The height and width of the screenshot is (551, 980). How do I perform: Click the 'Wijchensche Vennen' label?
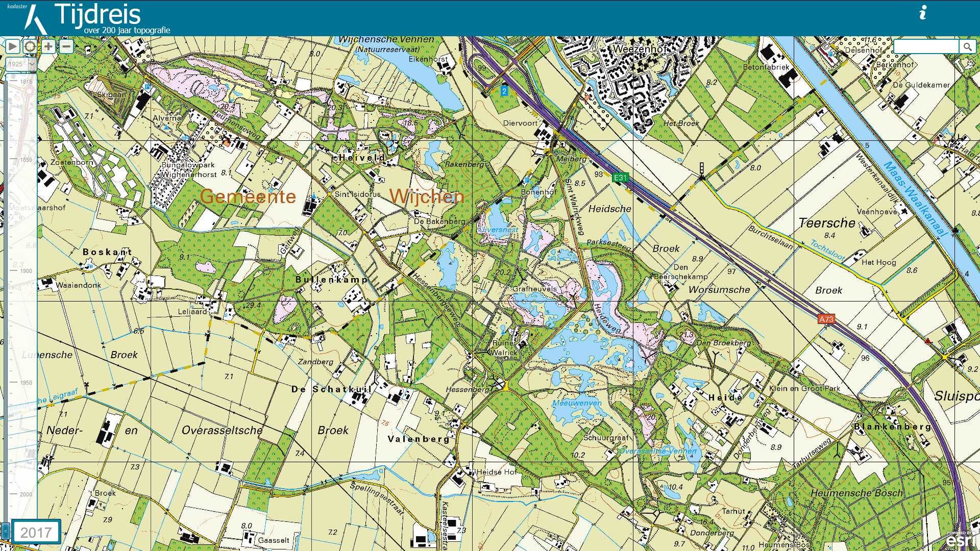point(386,40)
